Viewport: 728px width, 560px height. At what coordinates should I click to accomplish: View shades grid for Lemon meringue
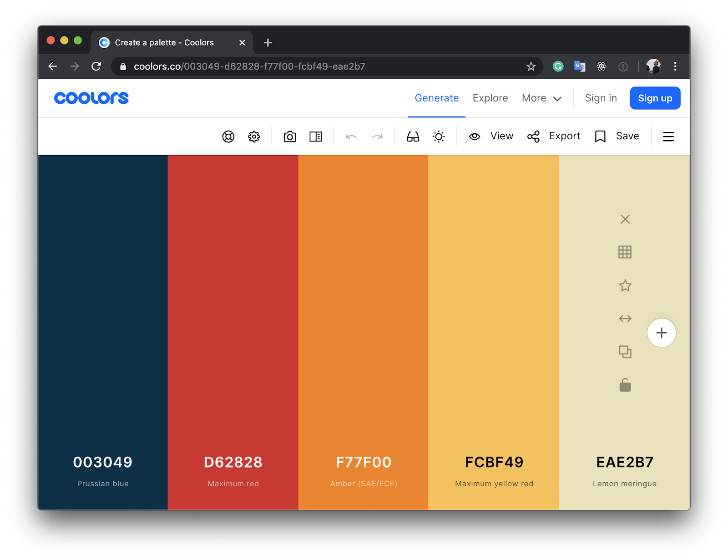tap(625, 252)
